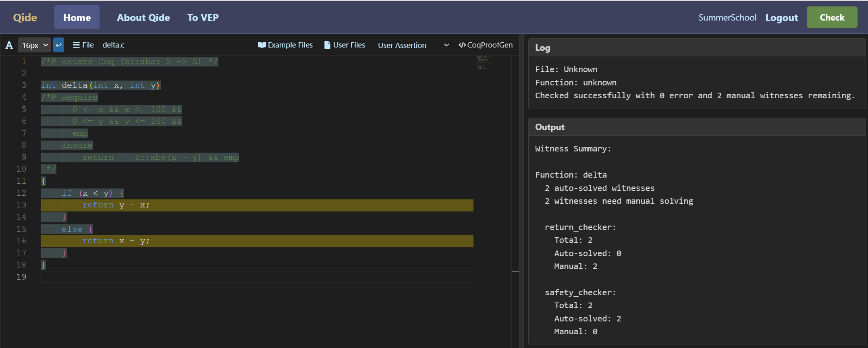Click 'Auto-solved: 0' under return_checker
The height and width of the screenshot is (348, 868).
(x=588, y=253)
